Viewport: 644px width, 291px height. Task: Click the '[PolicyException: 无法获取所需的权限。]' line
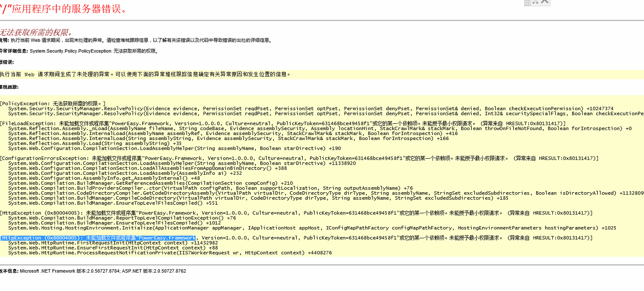[x=53, y=103]
